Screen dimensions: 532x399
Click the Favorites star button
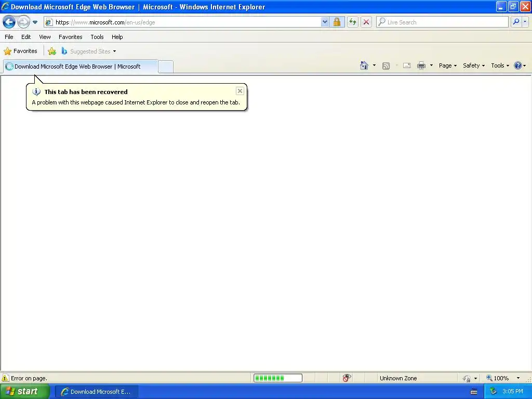[x=21, y=51]
